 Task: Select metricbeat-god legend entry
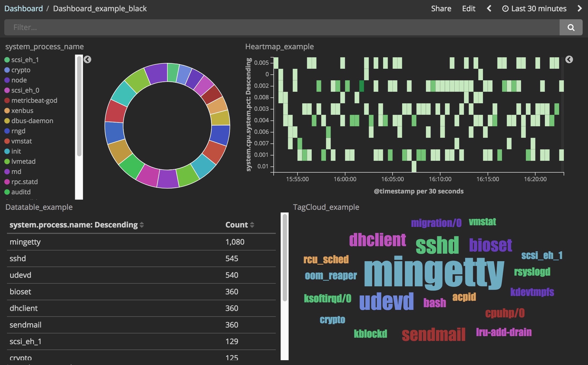point(31,100)
